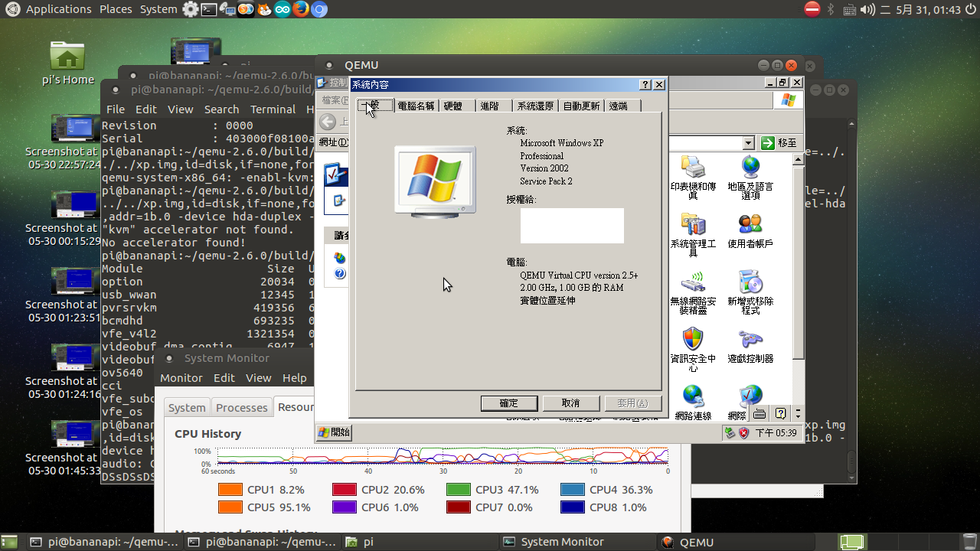Open Search menu in terminal window
980x551 pixels.
pos(221,109)
